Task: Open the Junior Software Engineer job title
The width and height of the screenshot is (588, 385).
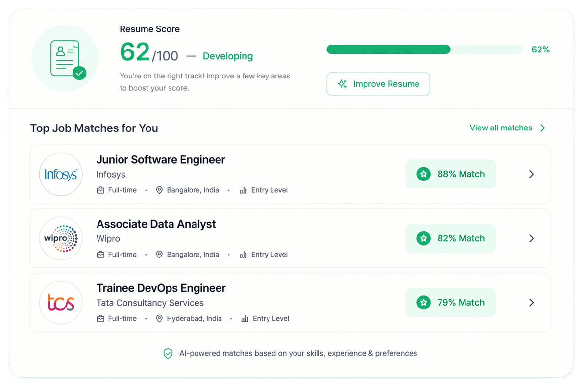Action: point(161,160)
